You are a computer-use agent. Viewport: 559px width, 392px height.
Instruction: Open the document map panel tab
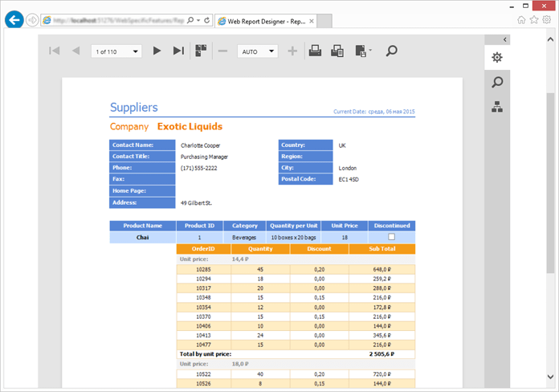pyautogui.click(x=498, y=107)
